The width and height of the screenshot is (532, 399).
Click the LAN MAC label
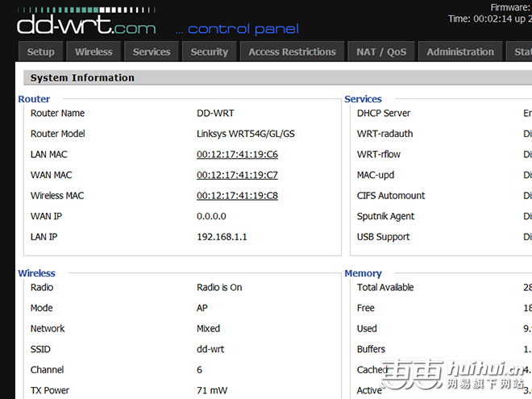point(49,155)
